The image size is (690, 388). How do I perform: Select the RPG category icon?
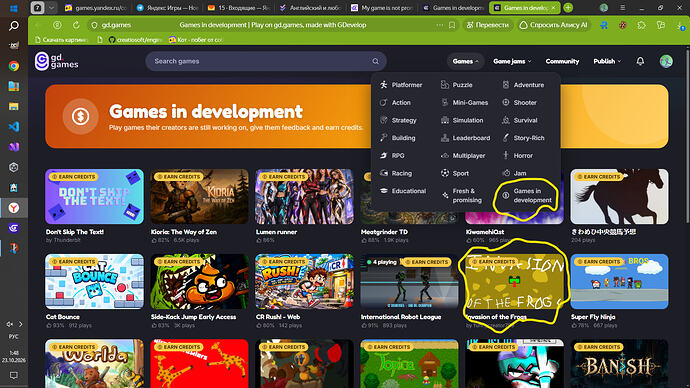pos(384,155)
